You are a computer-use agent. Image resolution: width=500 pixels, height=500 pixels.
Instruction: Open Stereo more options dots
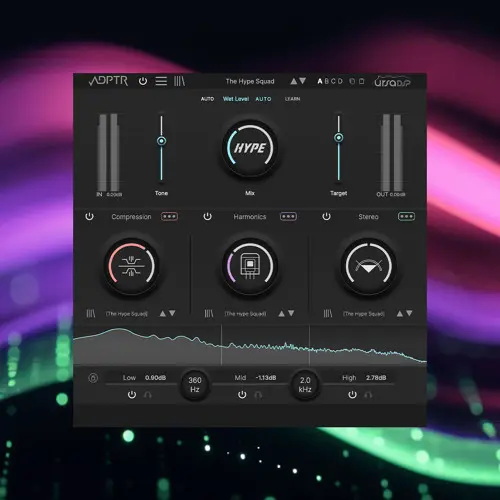[406, 217]
